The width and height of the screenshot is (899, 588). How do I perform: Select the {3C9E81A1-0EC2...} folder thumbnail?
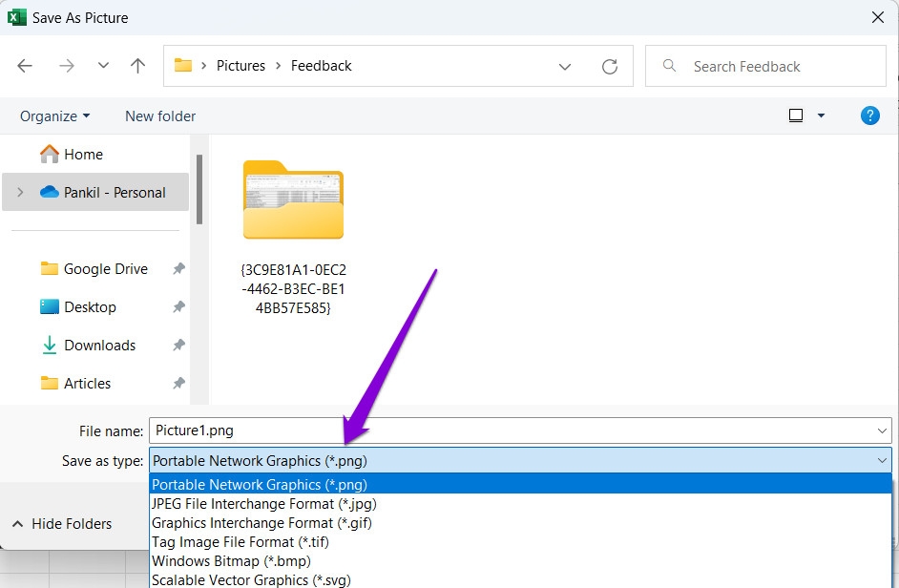[293, 199]
